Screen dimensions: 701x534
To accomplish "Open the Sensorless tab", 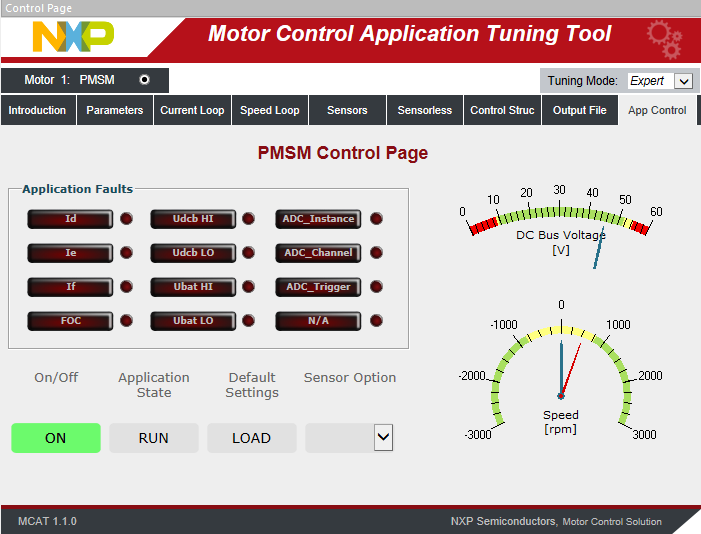I will point(425,110).
